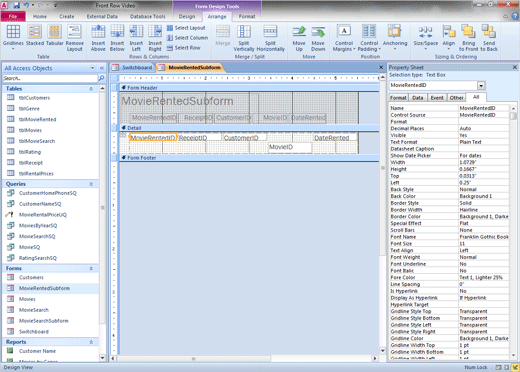The width and height of the screenshot is (520, 372).
Task: Switch to the External Data tab
Action: [102, 16]
